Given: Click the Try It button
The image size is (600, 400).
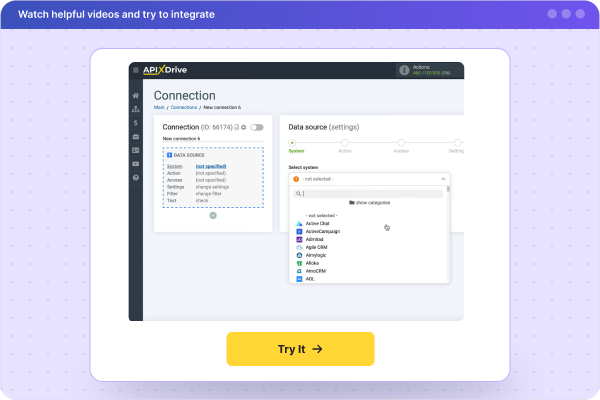Looking at the screenshot, I should click(300, 349).
